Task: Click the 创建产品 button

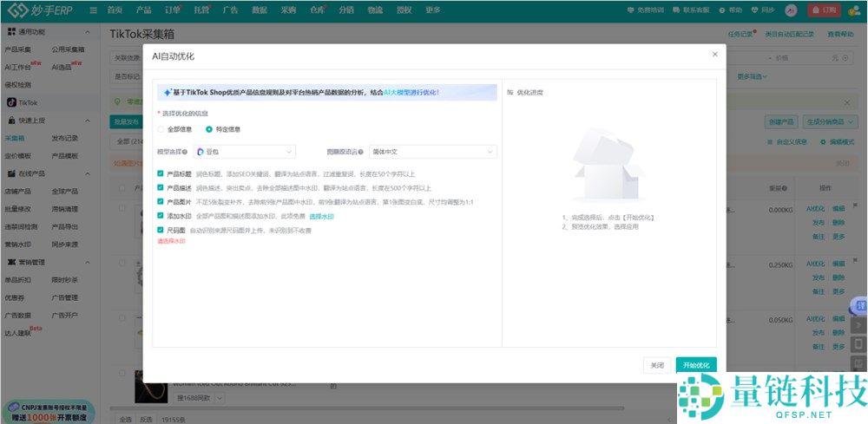Action: pos(779,122)
